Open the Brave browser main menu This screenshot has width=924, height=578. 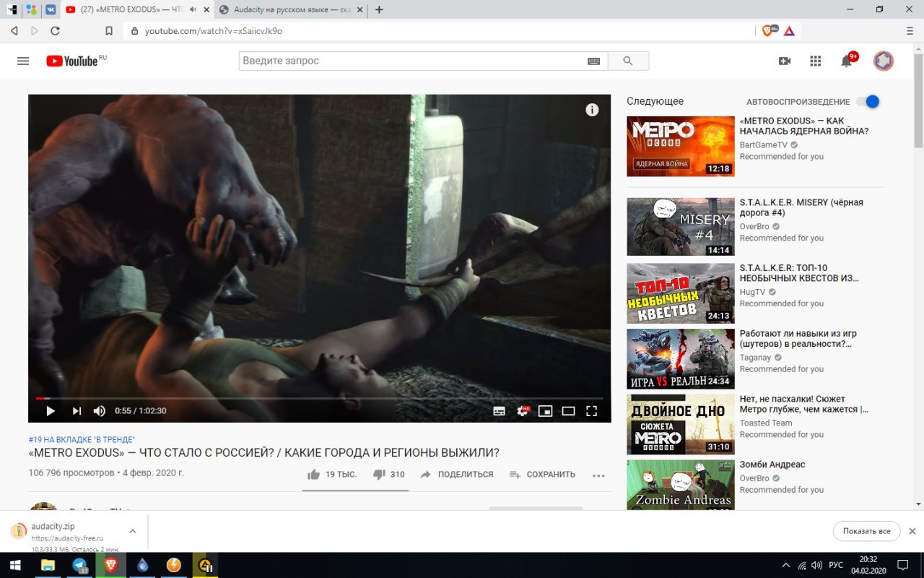pyautogui.click(x=910, y=31)
